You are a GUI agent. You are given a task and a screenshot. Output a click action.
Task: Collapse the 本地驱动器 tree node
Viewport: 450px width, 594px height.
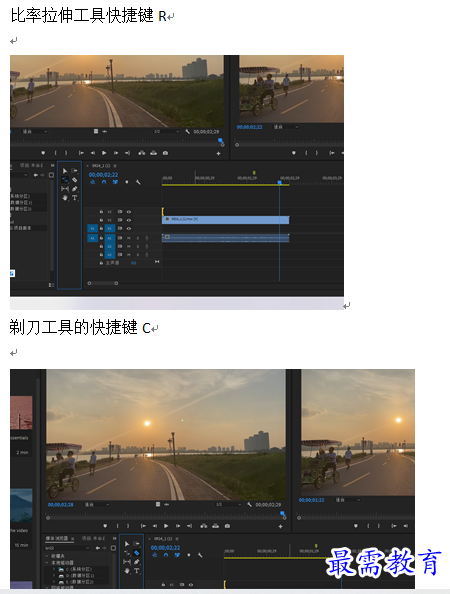(48, 563)
